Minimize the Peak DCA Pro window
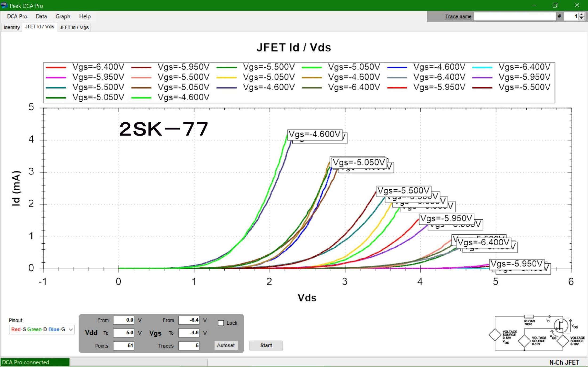588x367 pixels. click(x=534, y=5)
